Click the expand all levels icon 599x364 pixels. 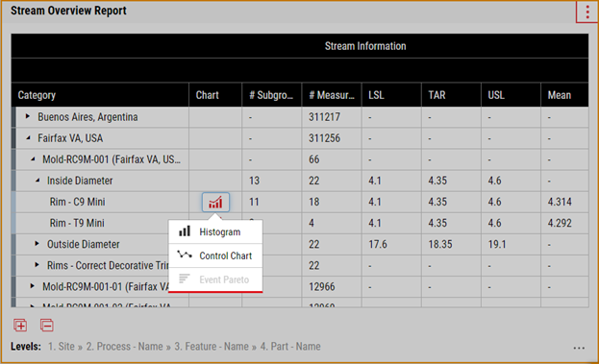point(20,326)
